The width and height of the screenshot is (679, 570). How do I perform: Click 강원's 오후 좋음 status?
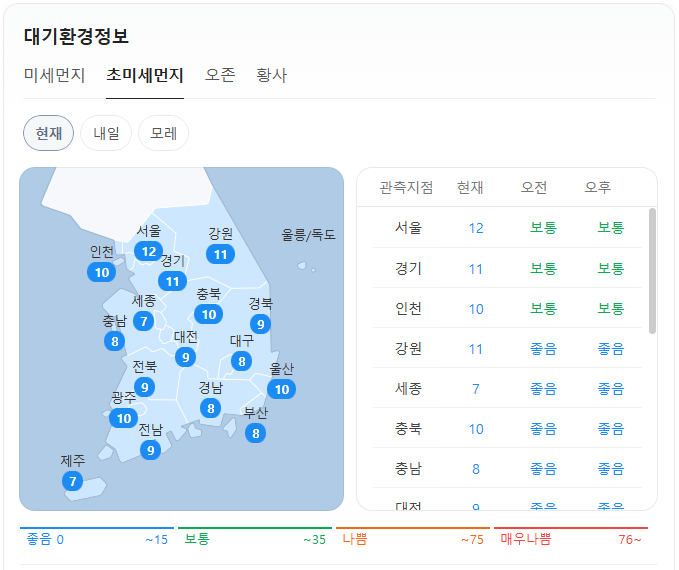611,349
